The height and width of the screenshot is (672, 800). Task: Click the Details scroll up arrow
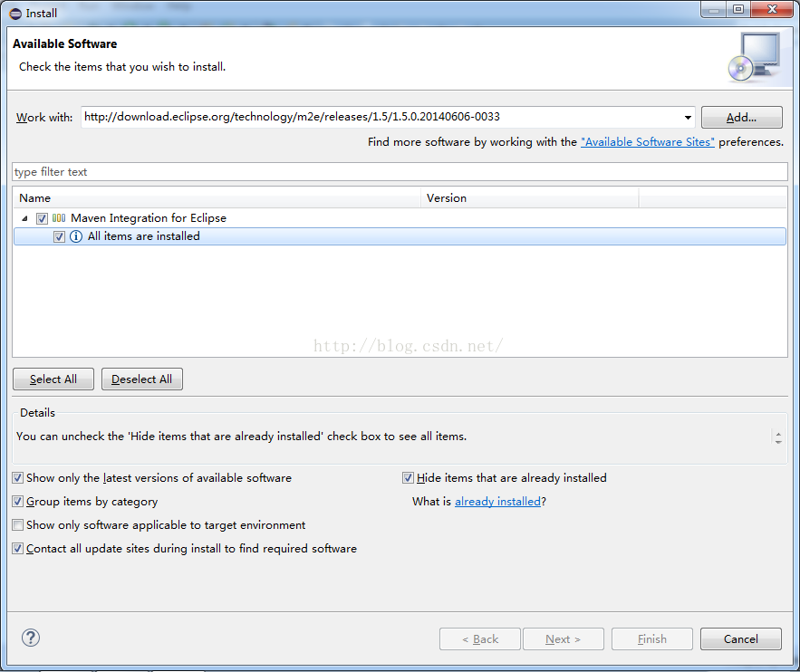(x=778, y=434)
